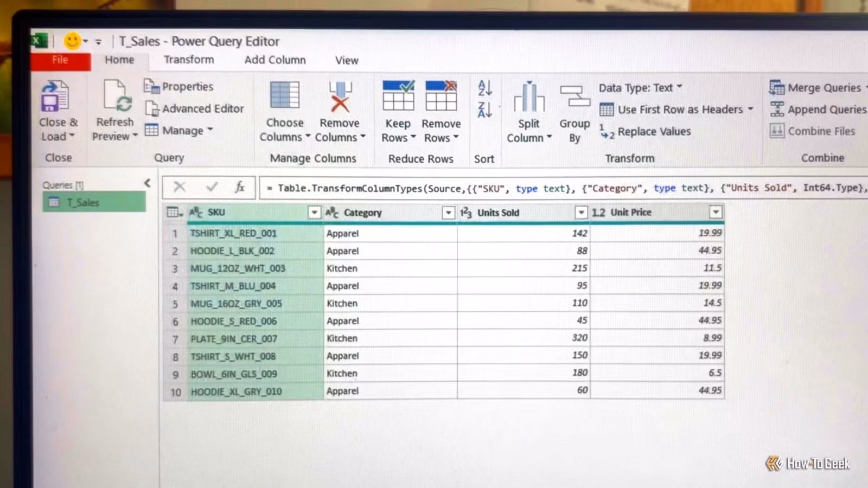Click Kitchen category in row 3
Viewport: 868px width, 488px height.
[390, 268]
